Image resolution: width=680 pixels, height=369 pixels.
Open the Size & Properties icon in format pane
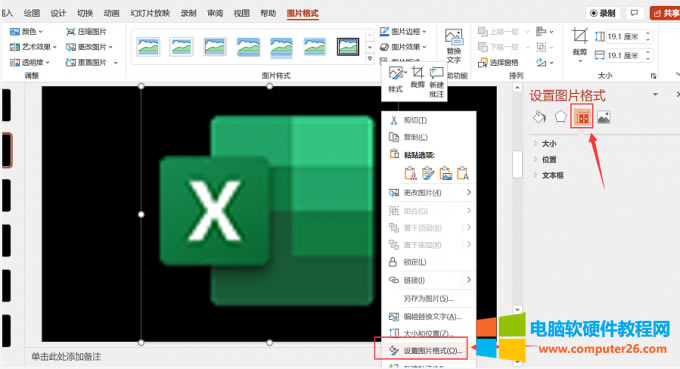[582, 117]
